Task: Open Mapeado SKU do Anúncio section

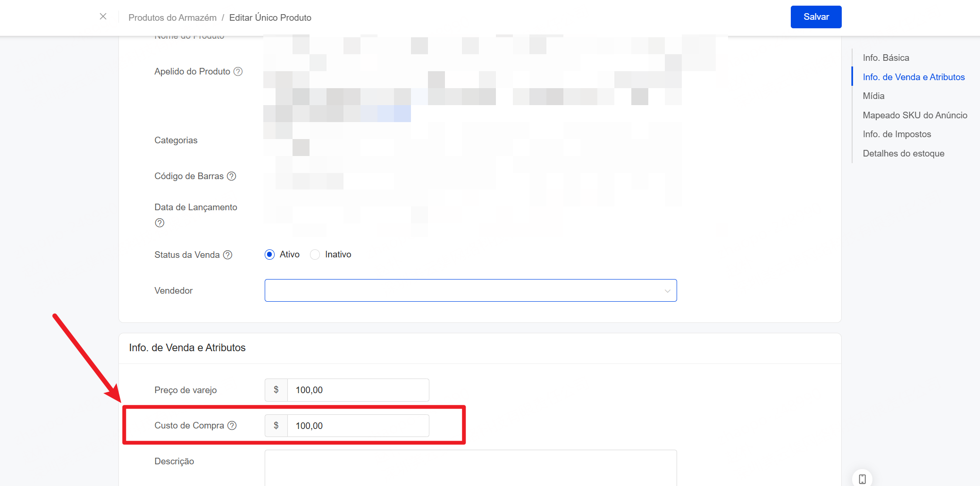Action: (914, 115)
